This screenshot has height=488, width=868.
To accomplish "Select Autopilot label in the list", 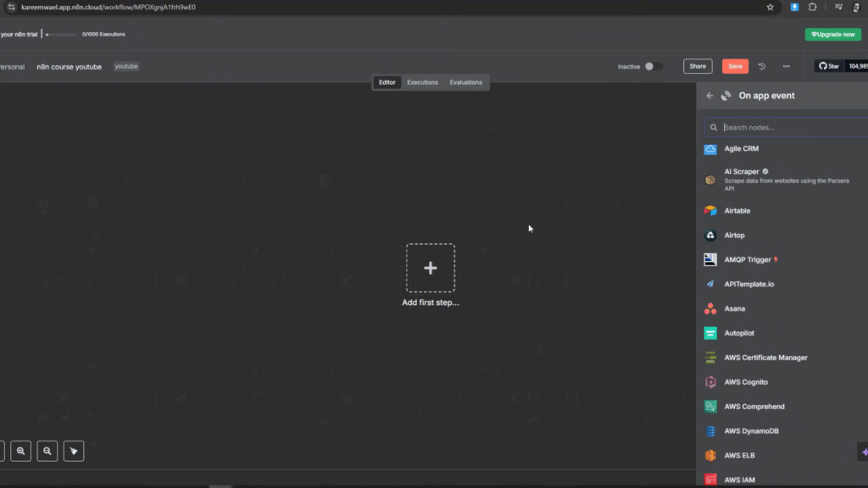I will [739, 333].
